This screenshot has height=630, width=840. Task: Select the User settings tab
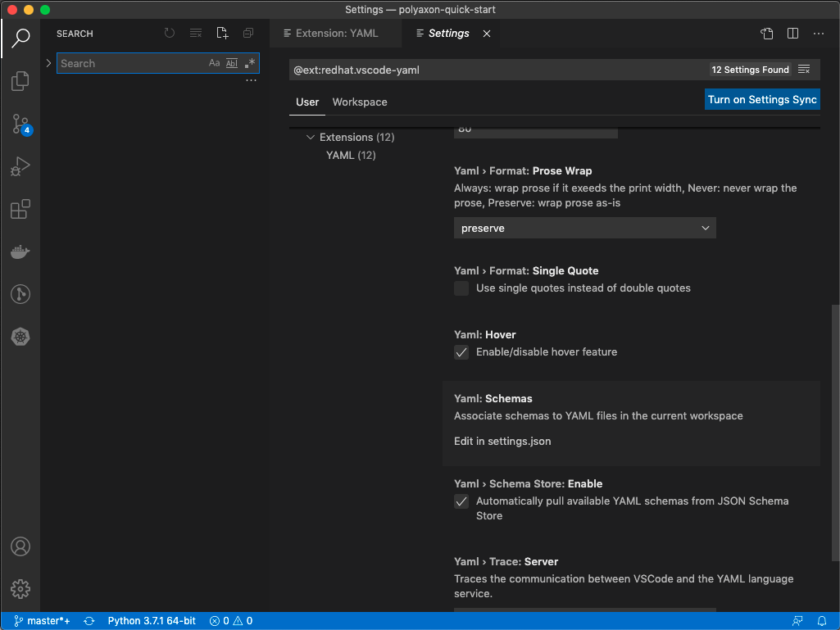[x=307, y=102]
